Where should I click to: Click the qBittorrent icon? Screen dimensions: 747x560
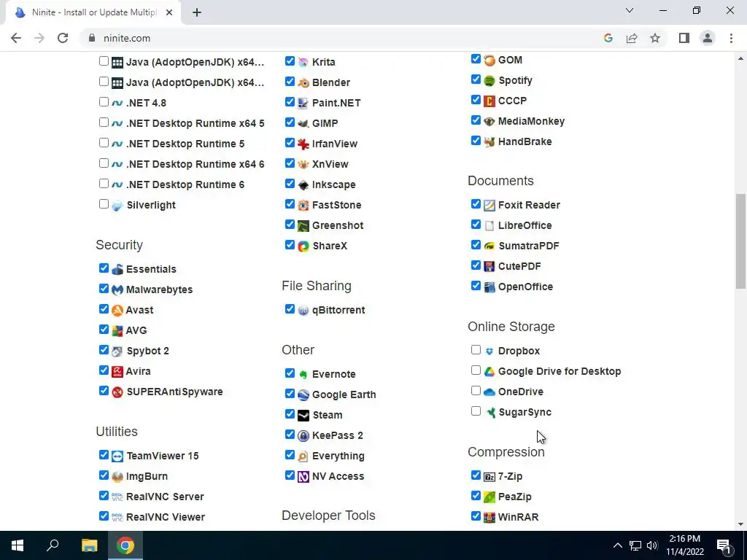(303, 311)
